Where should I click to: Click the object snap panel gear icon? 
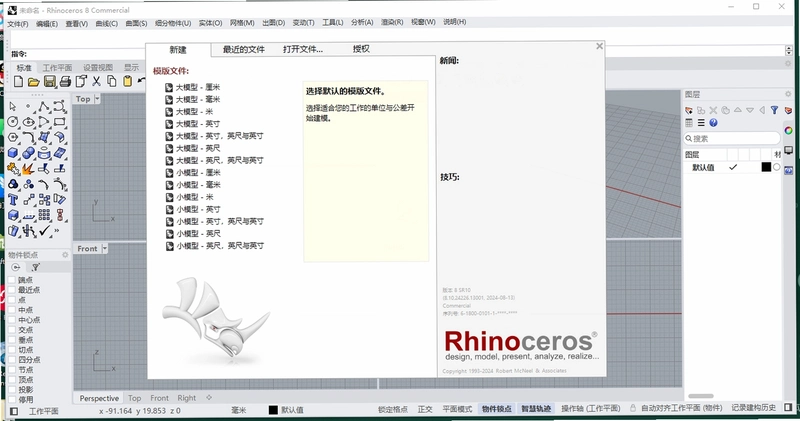click(x=65, y=255)
